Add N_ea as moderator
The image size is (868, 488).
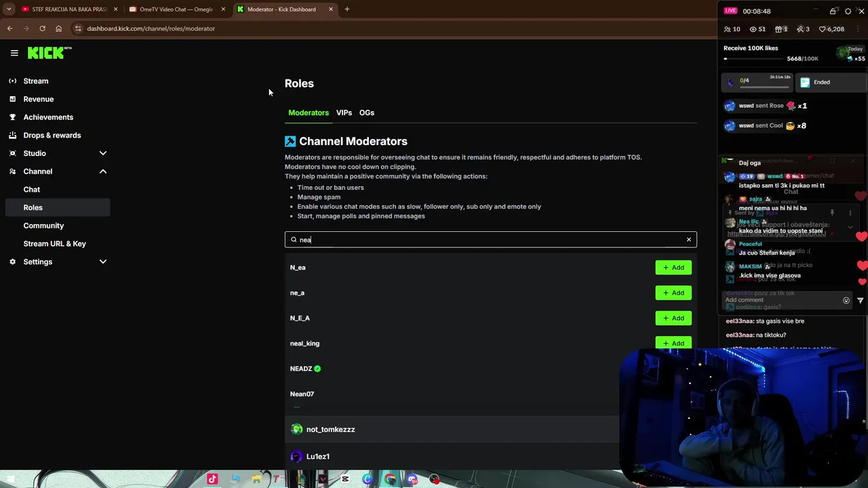pos(673,267)
